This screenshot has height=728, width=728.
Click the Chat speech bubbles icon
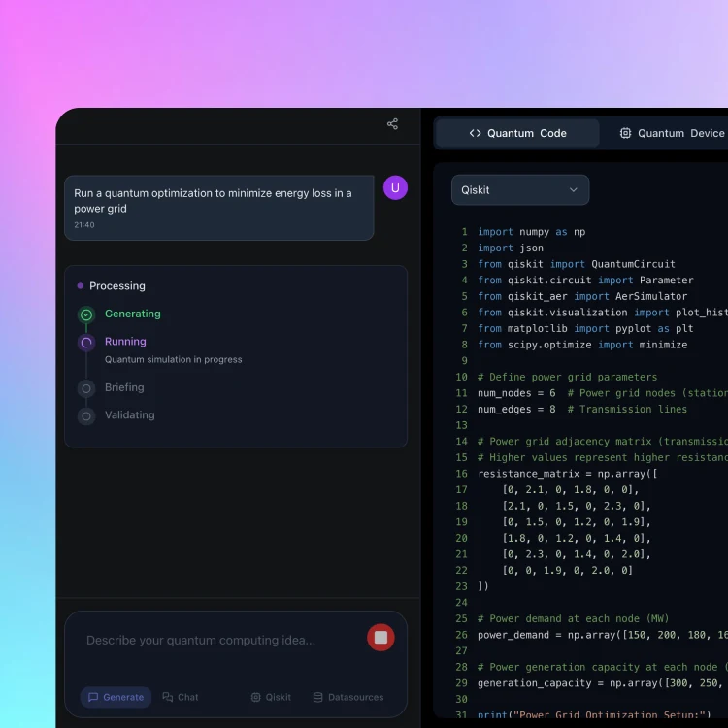[x=168, y=697]
